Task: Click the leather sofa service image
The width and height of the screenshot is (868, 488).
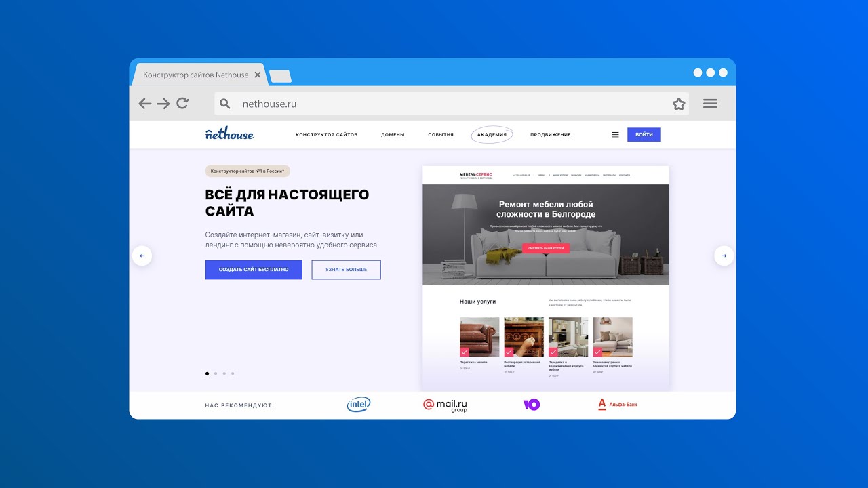Action: point(479,337)
